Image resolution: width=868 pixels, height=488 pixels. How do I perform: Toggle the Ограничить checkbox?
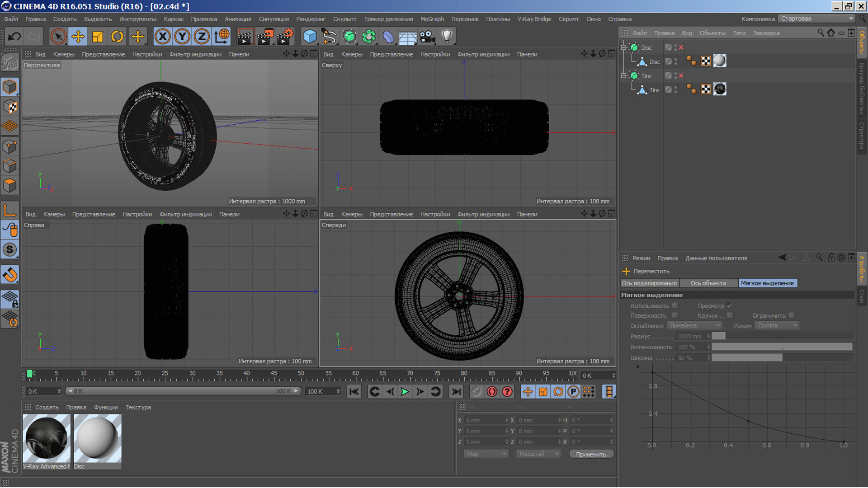point(792,315)
